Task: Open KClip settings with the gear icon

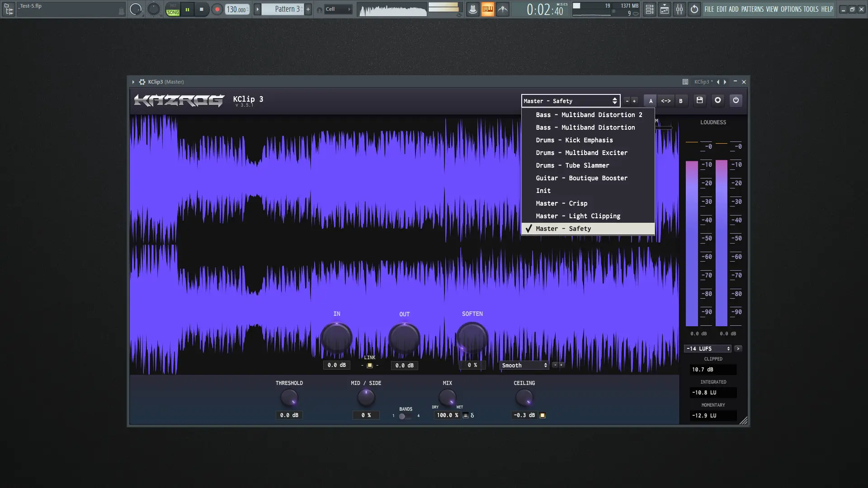Action: click(x=717, y=100)
